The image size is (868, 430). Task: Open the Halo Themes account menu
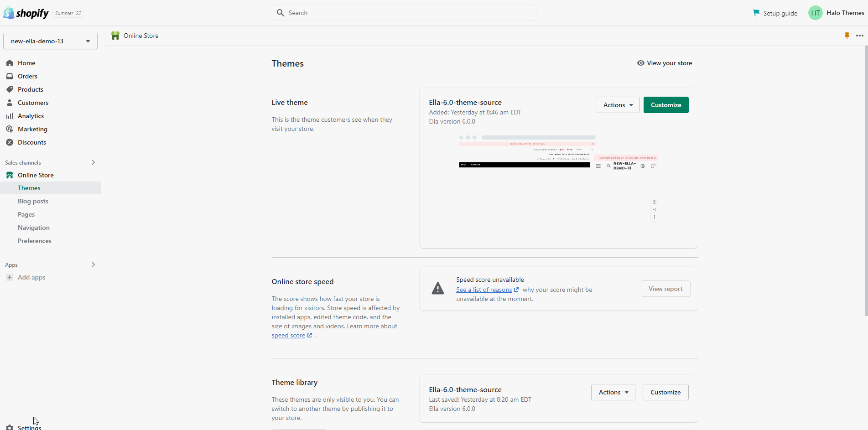click(836, 13)
